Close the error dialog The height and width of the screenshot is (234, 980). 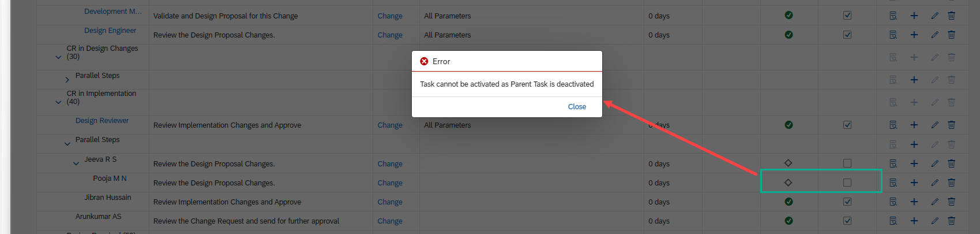[576, 107]
